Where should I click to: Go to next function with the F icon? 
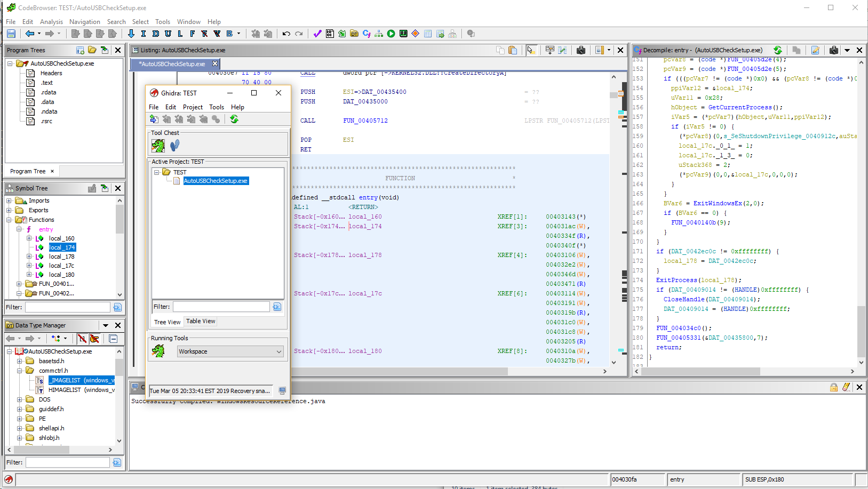click(193, 34)
